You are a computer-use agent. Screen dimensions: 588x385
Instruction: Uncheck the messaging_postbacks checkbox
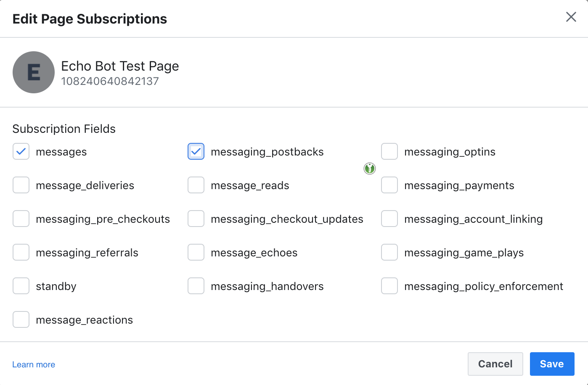196,152
